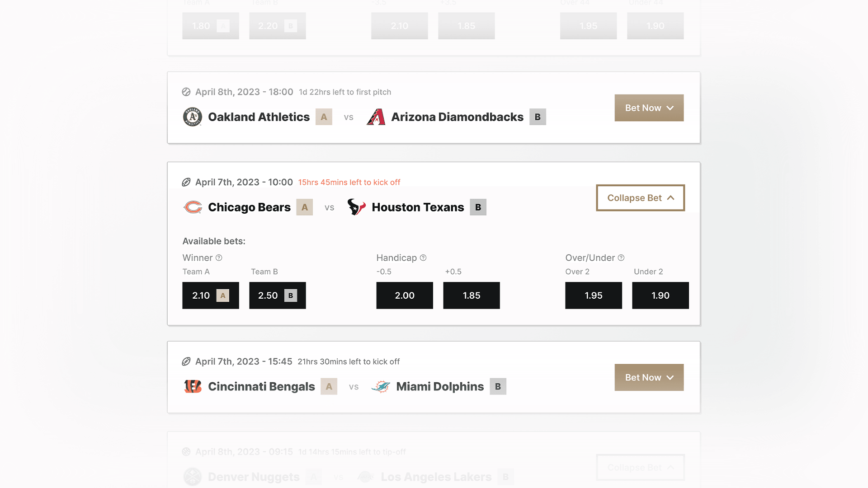868x488 pixels.
Task: Open the Handicap help tooltip icon
Action: tap(423, 258)
